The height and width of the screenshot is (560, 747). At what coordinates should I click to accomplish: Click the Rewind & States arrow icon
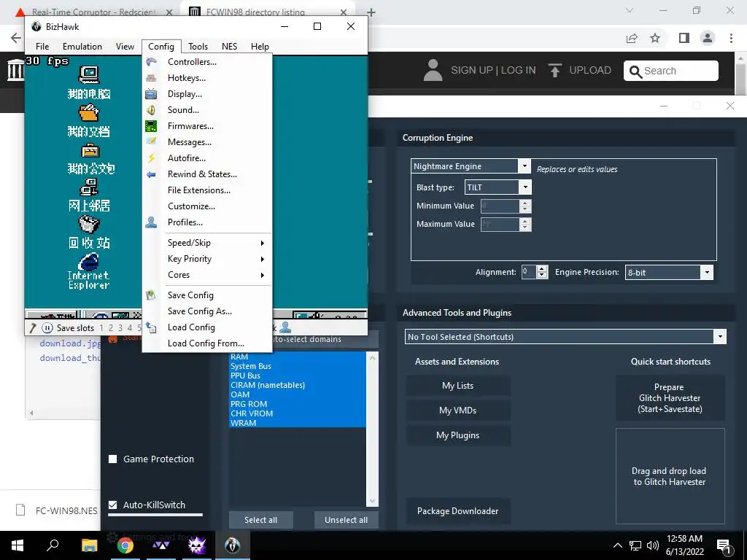coord(151,175)
